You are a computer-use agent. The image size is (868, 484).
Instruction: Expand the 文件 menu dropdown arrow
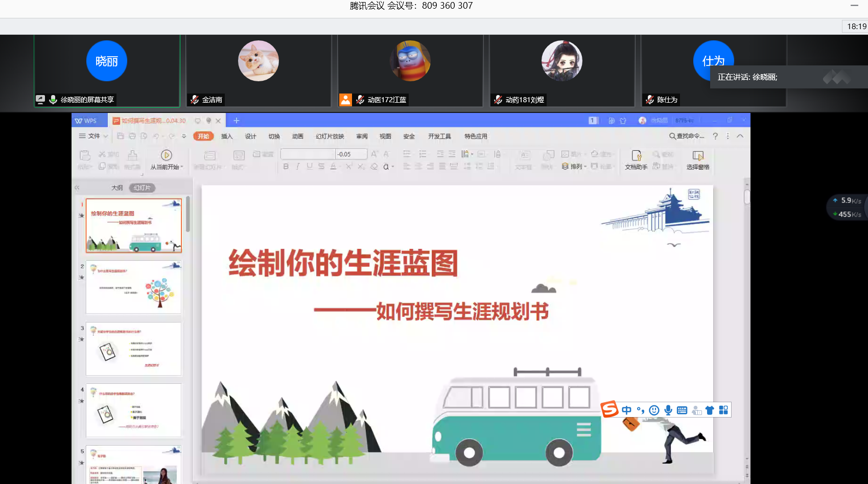[x=106, y=136]
